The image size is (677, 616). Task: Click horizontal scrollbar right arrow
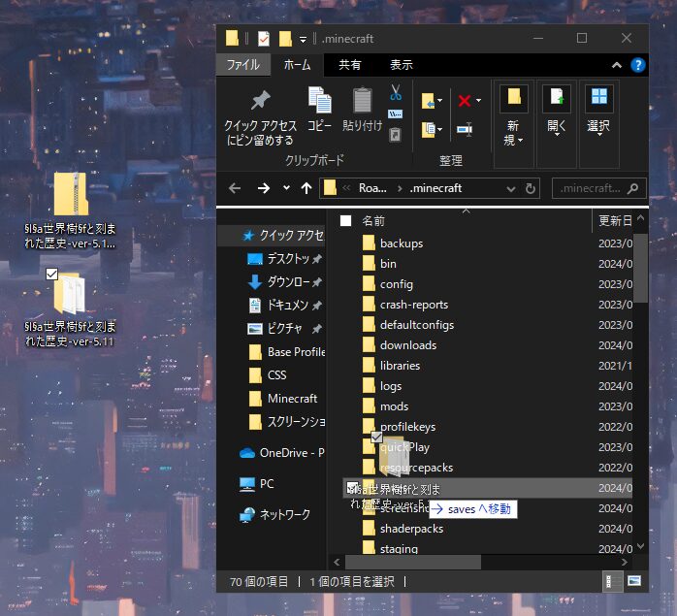point(624,562)
